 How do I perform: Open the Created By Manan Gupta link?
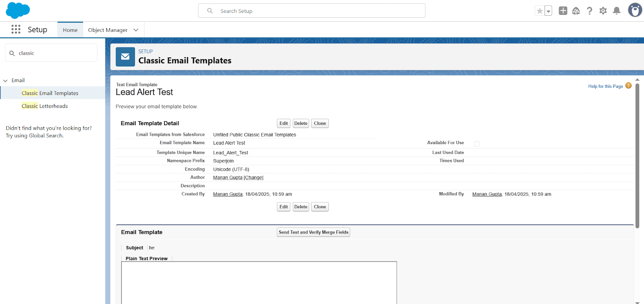pyautogui.click(x=228, y=194)
